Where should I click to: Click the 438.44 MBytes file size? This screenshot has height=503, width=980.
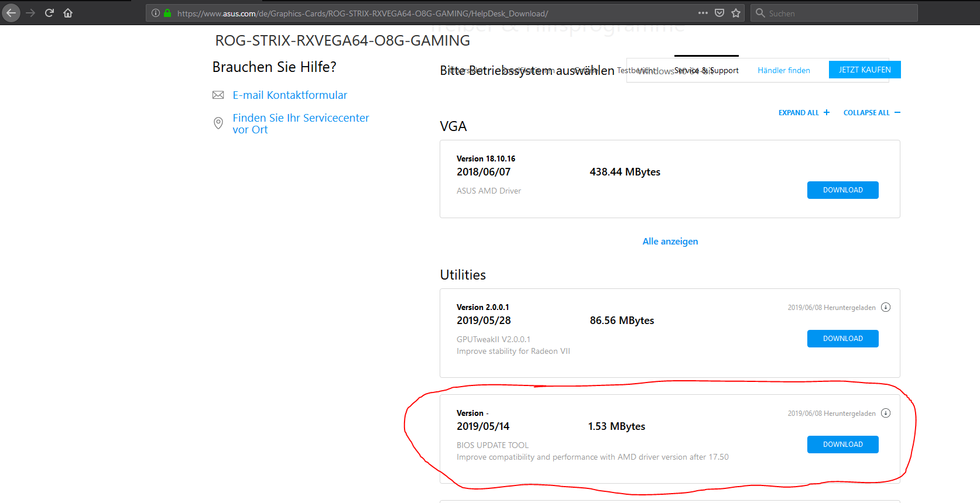pyautogui.click(x=625, y=172)
